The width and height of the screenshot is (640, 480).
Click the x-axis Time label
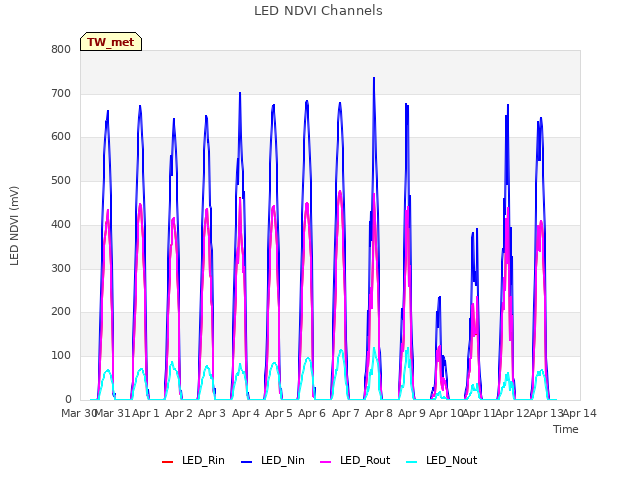click(x=565, y=429)
